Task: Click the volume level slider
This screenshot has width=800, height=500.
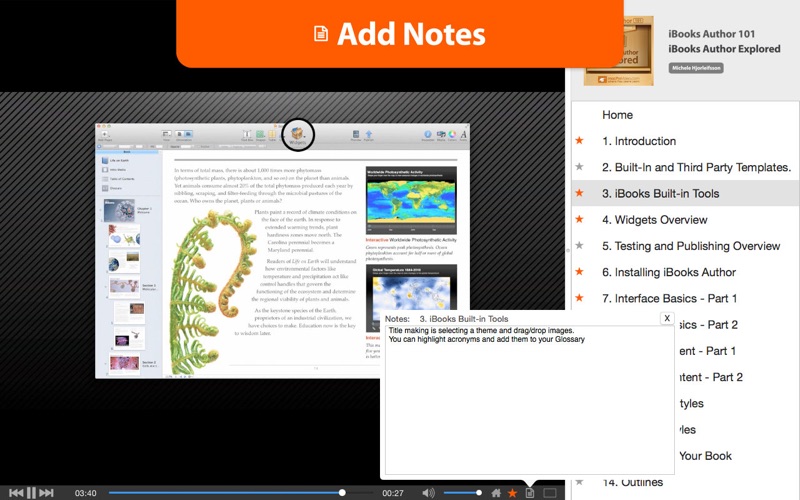Action: [463, 493]
